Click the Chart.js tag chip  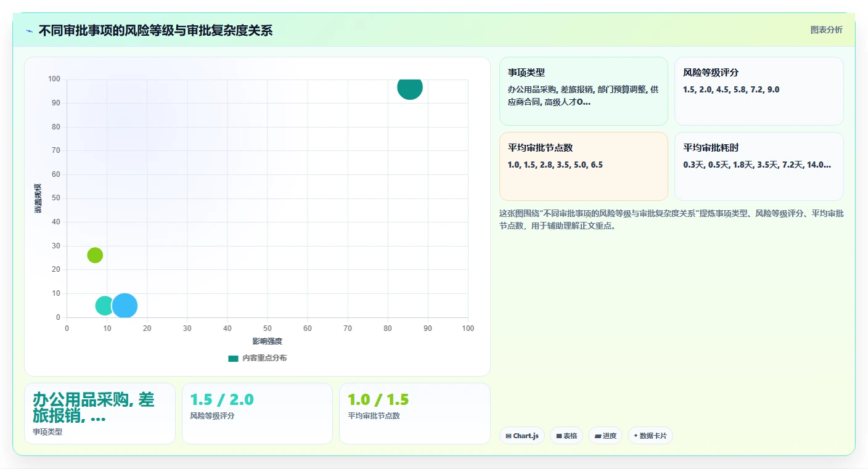pos(522,436)
